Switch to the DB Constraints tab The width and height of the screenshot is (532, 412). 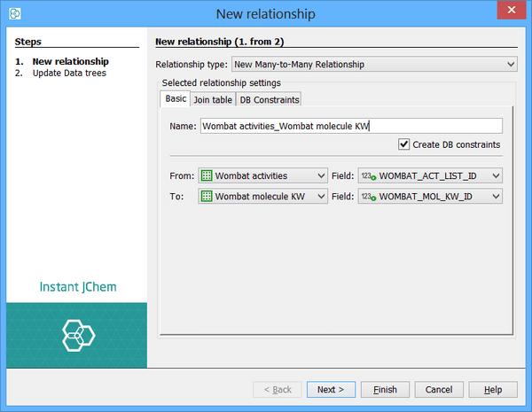[x=269, y=99]
